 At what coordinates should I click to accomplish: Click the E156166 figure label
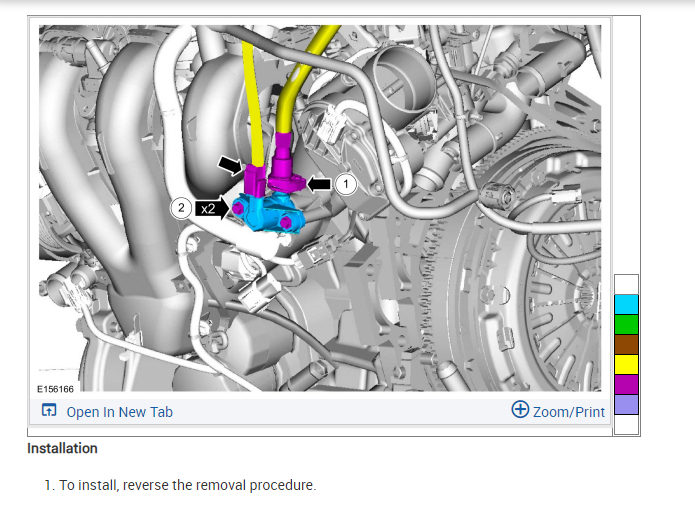(55, 389)
